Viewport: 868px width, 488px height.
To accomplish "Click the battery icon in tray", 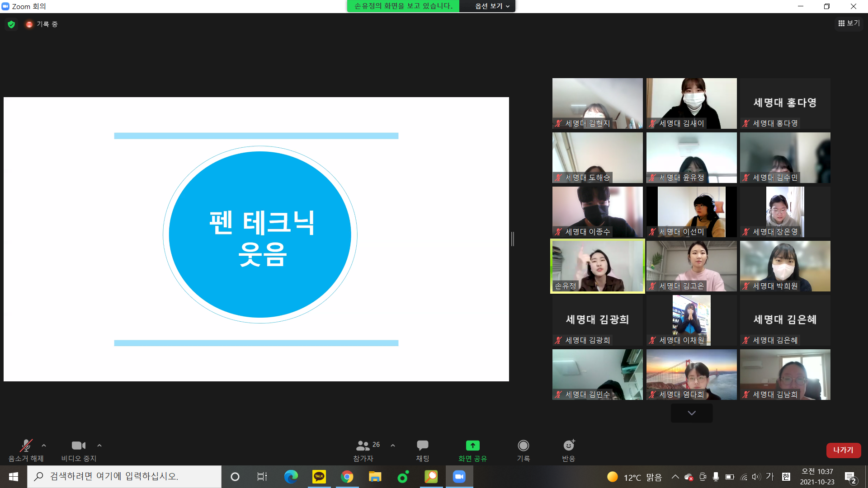I will coord(730,477).
